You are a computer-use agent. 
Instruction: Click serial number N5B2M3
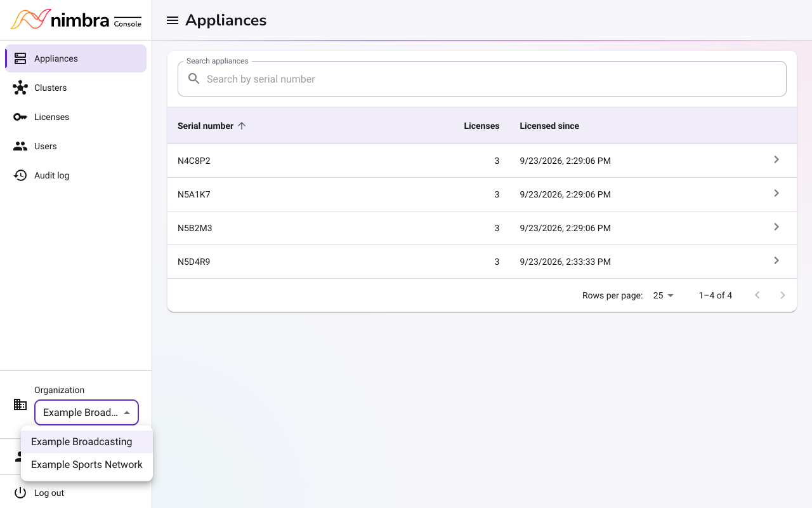[x=195, y=228]
